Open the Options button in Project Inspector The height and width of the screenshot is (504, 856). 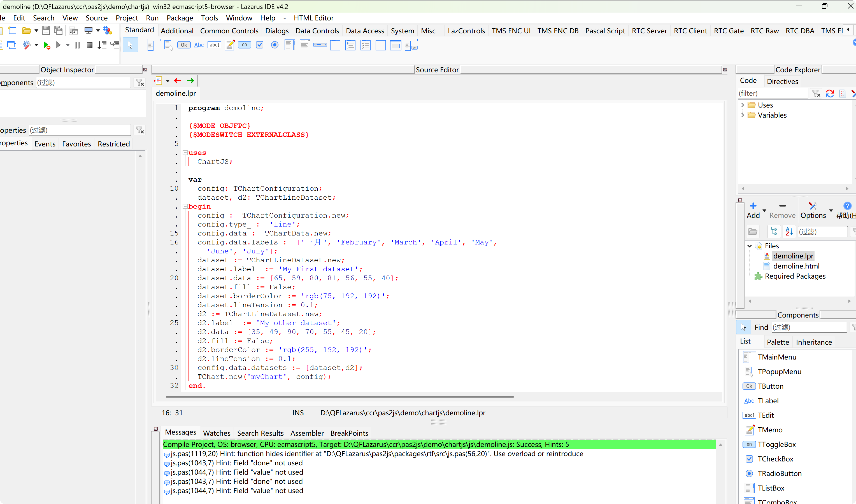coord(813,210)
